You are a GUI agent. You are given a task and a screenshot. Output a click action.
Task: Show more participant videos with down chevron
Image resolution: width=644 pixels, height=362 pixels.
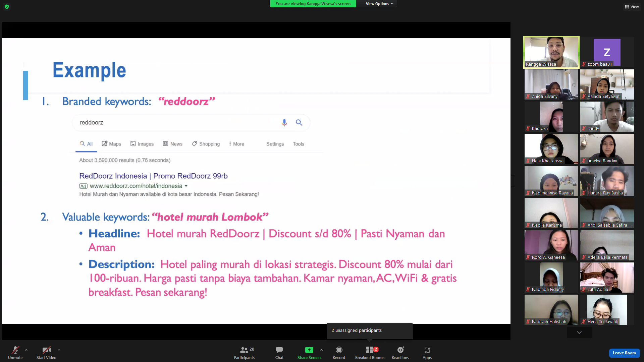click(x=579, y=333)
